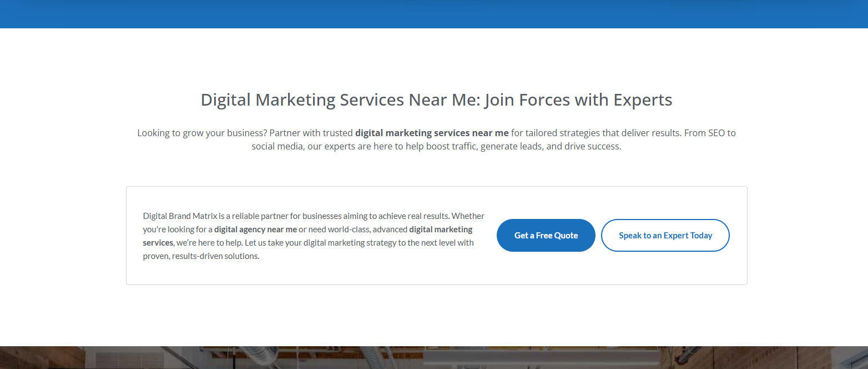The image size is (868, 369).
Task: Click the Get a Free Quote button
Action: coord(546,236)
